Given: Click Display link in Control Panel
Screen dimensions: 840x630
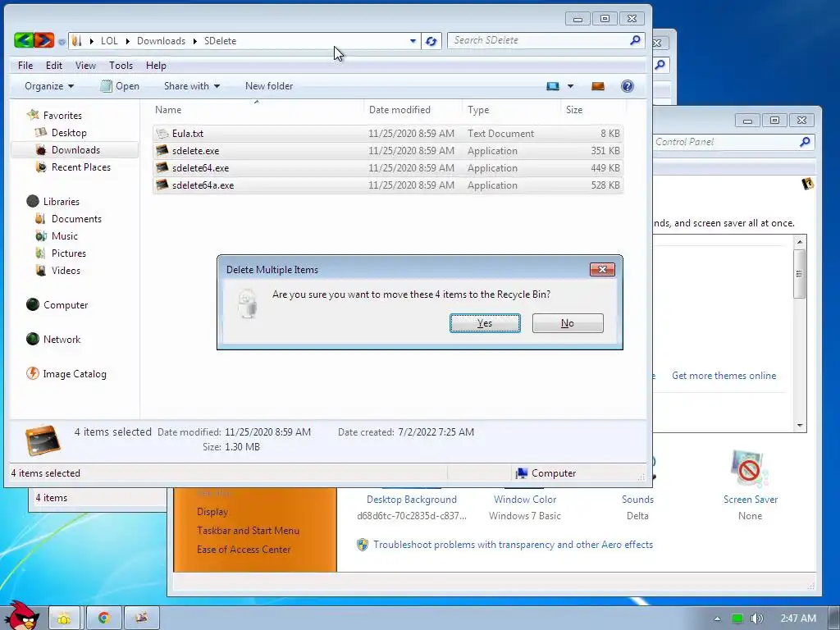Looking at the screenshot, I should click(212, 512).
